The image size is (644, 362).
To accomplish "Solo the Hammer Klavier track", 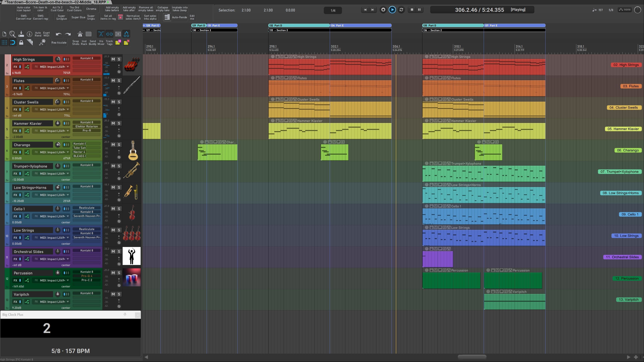I will tap(119, 123).
